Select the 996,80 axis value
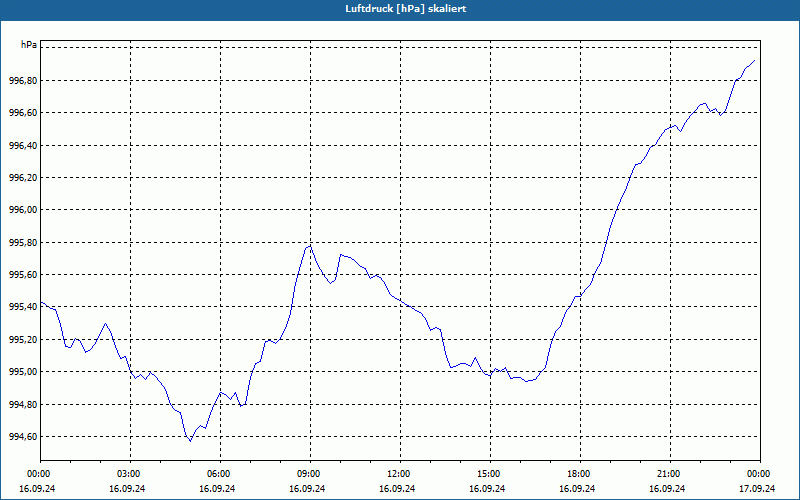Screen dimensions: 800x500 [x=23, y=81]
